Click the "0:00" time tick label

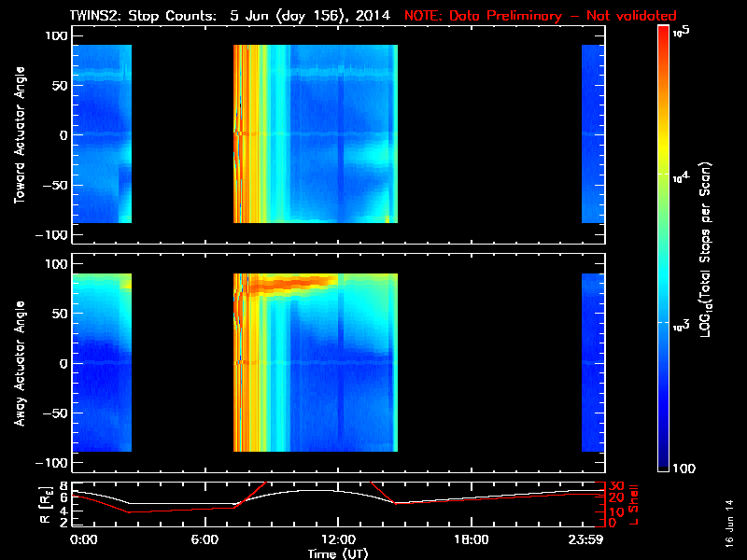coord(83,540)
